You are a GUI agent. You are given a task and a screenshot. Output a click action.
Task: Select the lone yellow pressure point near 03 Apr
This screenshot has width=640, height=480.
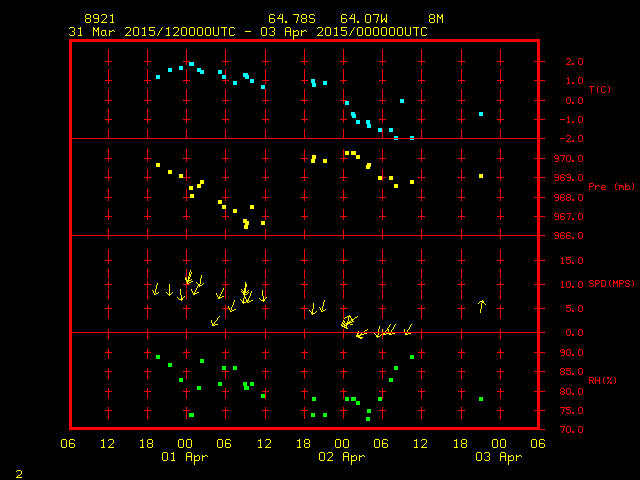click(x=481, y=176)
